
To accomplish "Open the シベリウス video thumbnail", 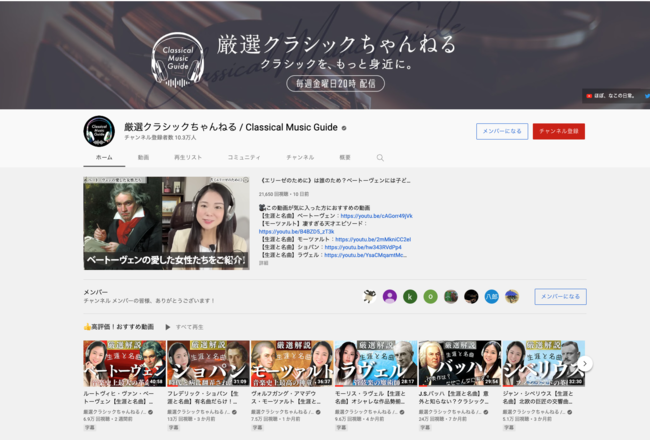I will tap(543, 364).
